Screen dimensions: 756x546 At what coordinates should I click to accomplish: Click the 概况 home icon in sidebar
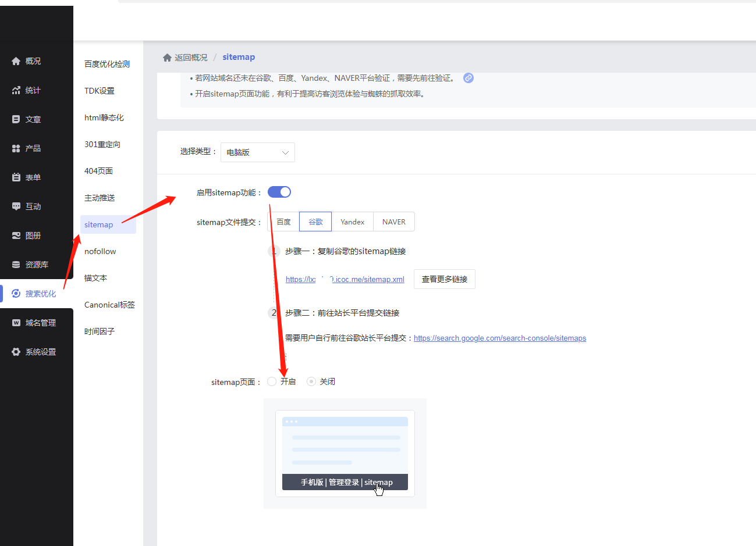point(16,61)
